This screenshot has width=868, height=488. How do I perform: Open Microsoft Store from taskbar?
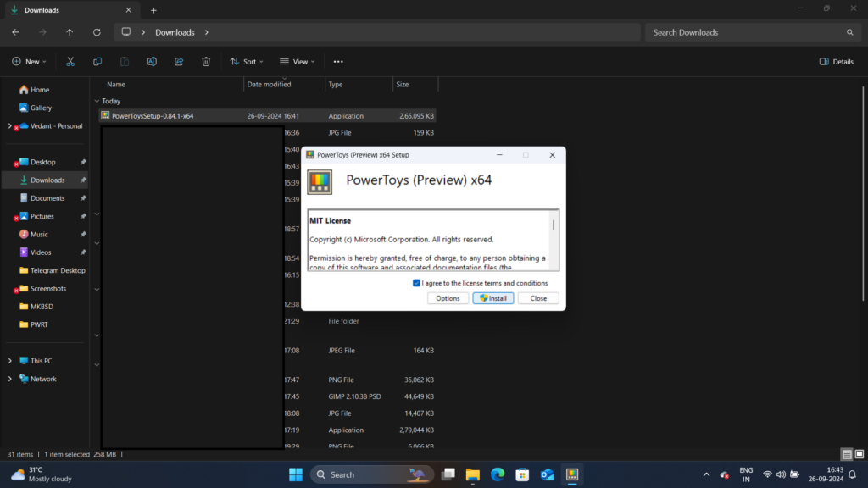coord(522,474)
